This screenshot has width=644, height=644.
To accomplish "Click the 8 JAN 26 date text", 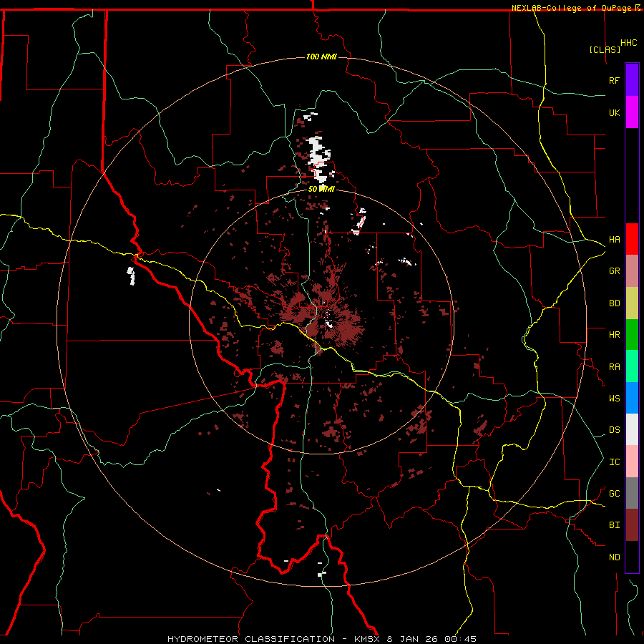I will click(x=412, y=639).
